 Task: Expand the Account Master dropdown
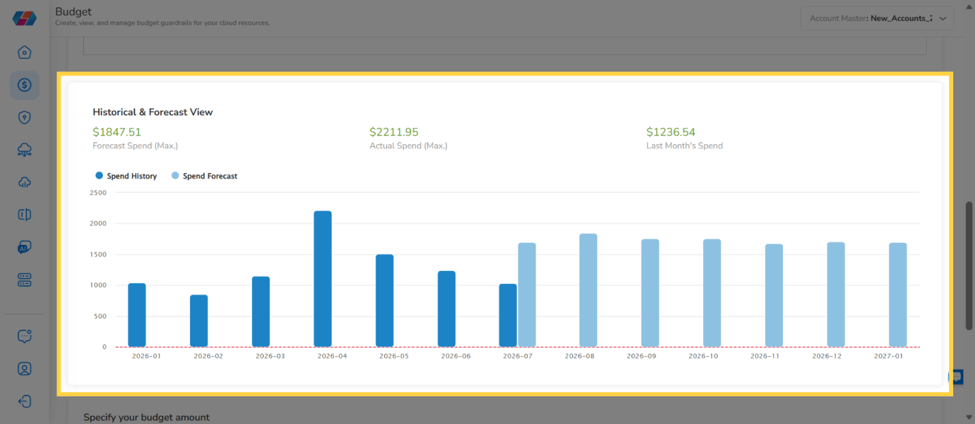click(877, 19)
